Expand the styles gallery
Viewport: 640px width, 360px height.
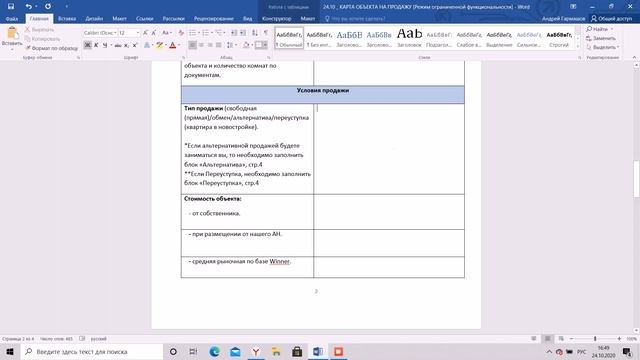click(578, 46)
